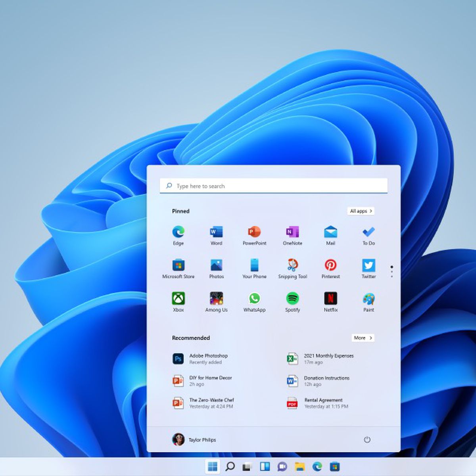Open Chat from the taskbar
This screenshot has width=476, height=476.
[282, 466]
